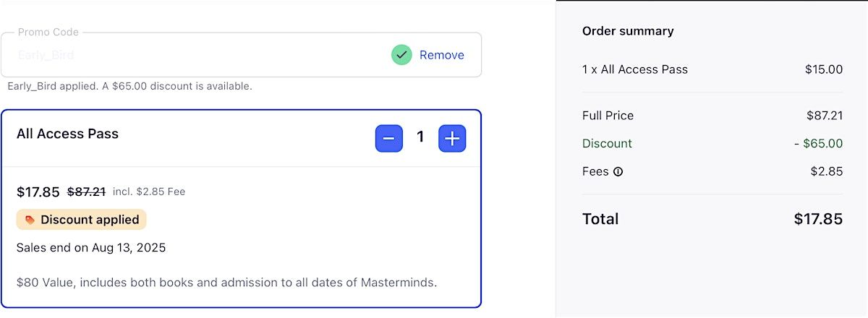868x318 pixels.
Task: Click the 1 x All Access Pass line item
Action: click(635, 69)
